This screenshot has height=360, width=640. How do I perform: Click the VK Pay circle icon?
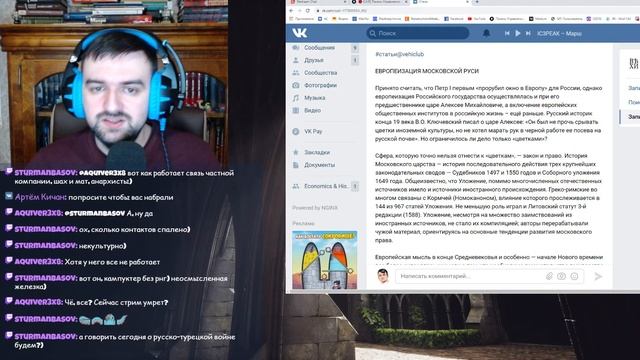pos(296,131)
